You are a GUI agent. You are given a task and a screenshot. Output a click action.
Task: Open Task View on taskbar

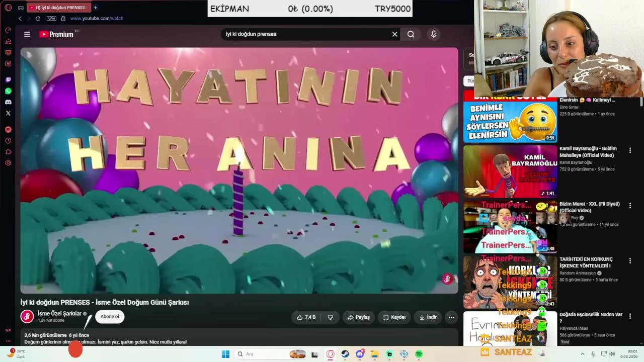pos(314,354)
